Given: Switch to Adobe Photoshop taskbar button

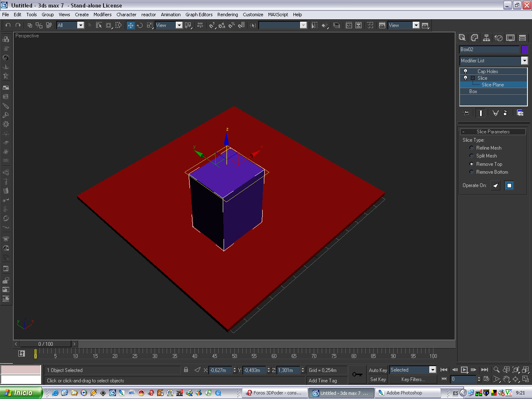Looking at the screenshot, I should point(408,393).
